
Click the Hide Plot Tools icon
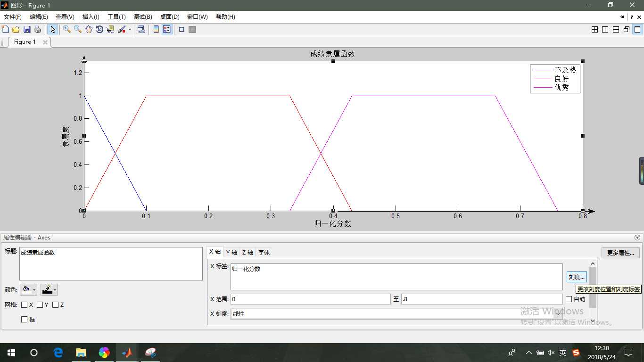(182, 29)
